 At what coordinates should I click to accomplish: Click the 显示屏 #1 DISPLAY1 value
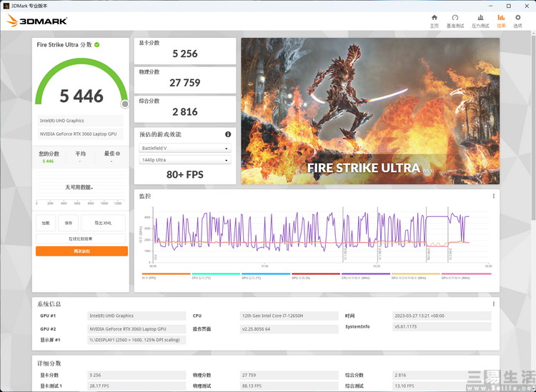[x=137, y=340]
